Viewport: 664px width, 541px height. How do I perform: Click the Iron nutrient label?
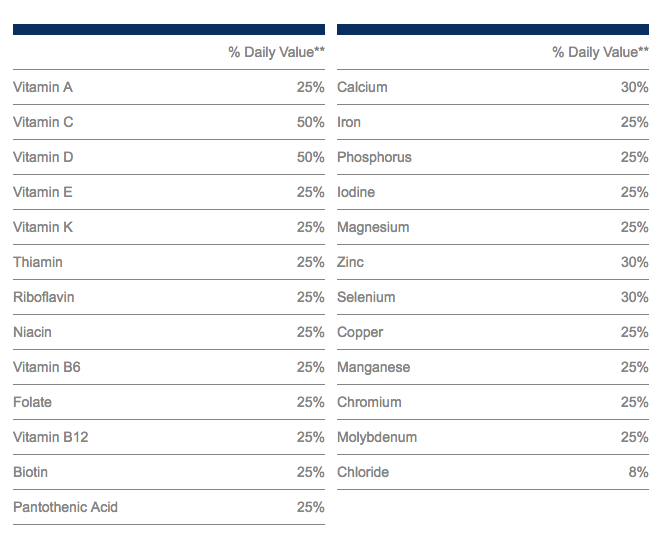click(x=349, y=122)
